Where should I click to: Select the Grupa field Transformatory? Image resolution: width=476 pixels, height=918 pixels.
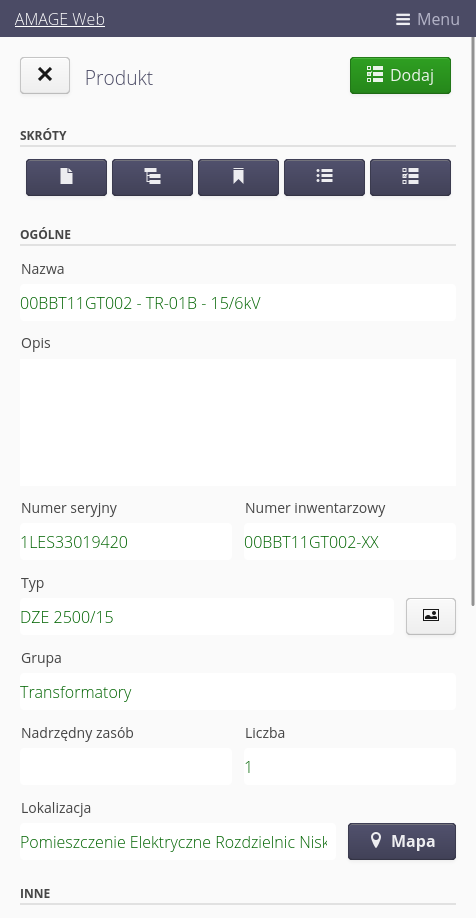tap(238, 691)
